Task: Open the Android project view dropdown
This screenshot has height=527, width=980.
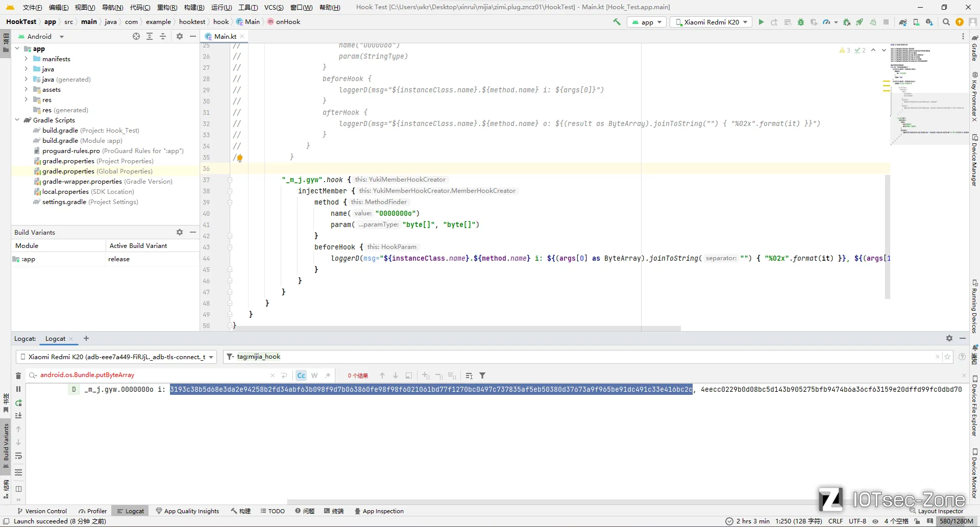Action: click(41, 36)
